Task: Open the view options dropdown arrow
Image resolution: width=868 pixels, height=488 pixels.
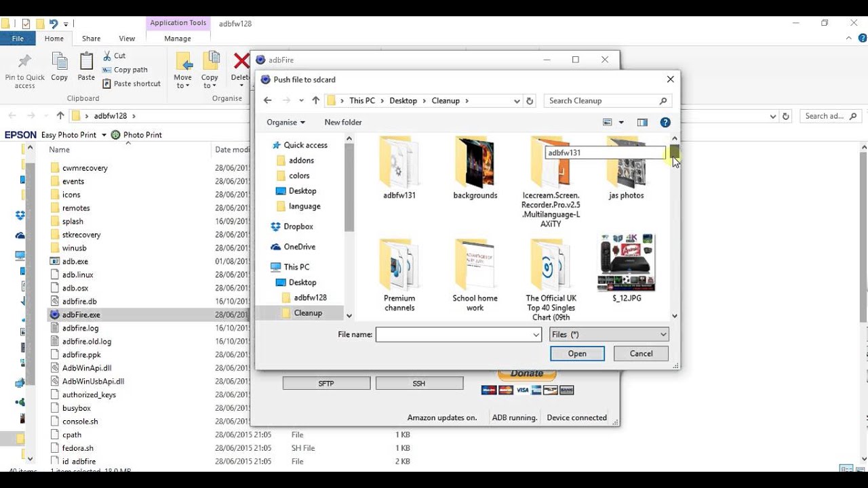Action: click(x=620, y=123)
